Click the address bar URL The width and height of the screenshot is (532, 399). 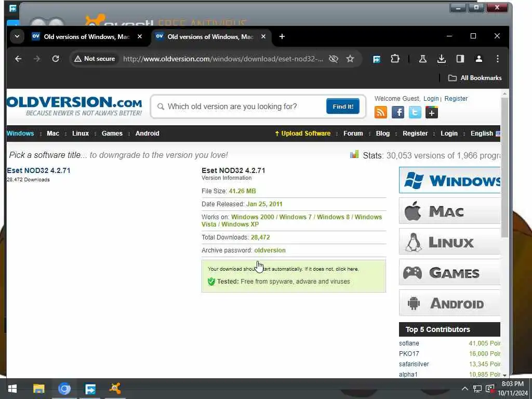pos(223,59)
